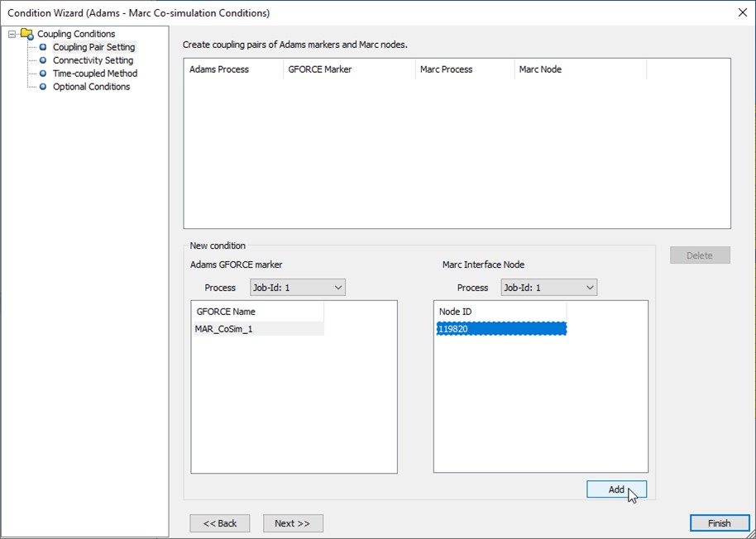The image size is (756, 539).
Task: Click the Coupling Conditions folder icon
Action: click(x=26, y=34)
